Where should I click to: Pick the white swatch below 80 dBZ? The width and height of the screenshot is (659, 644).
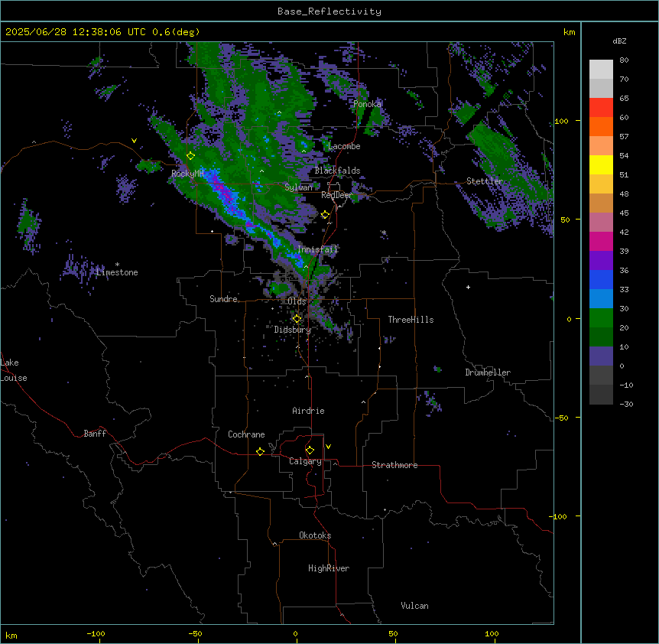pyautogui.click(x=601, y=70)
